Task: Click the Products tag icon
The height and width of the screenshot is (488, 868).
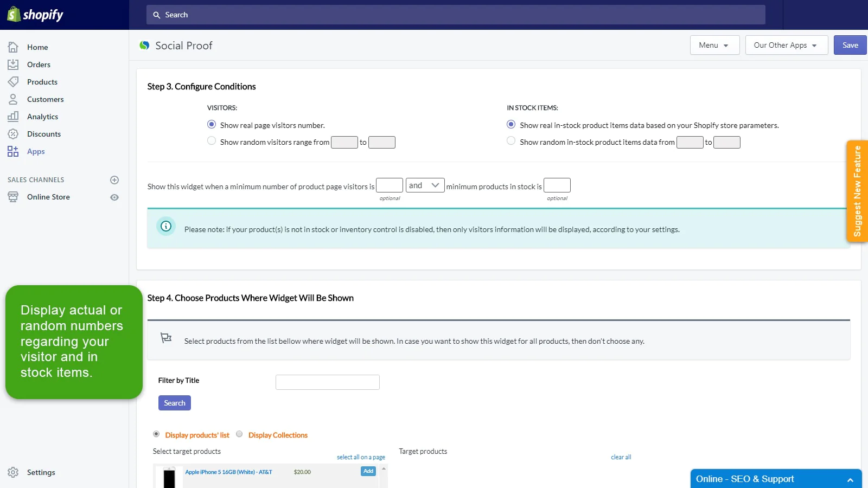Action: 13,82
